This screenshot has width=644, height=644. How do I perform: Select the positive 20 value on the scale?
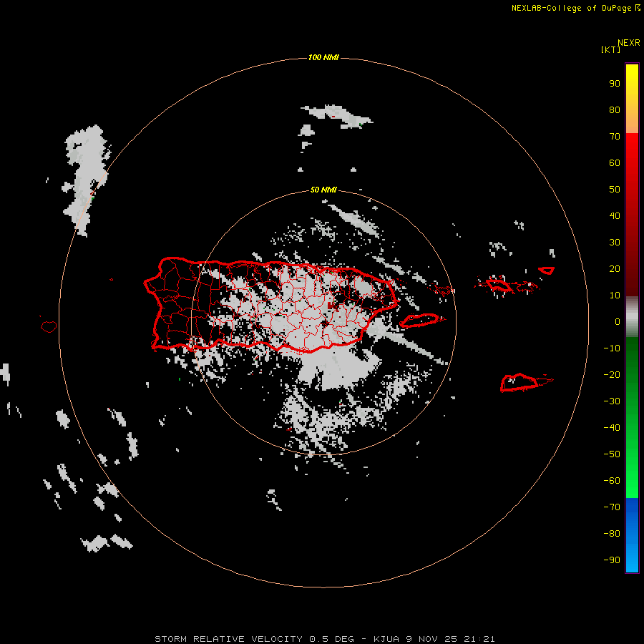(x=615, y=269)
